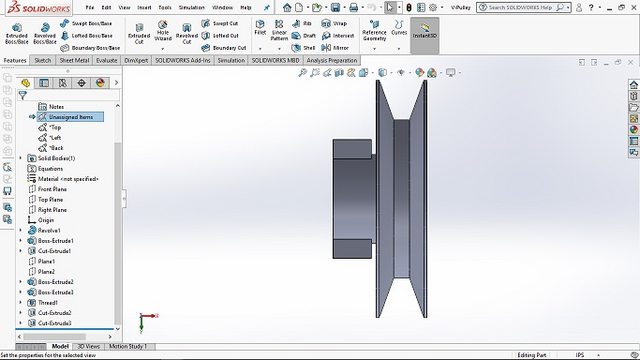This screenshot has width=640, height=360.
Task: Switch to the Analysis Preparation tab
Action: point(332,60)
